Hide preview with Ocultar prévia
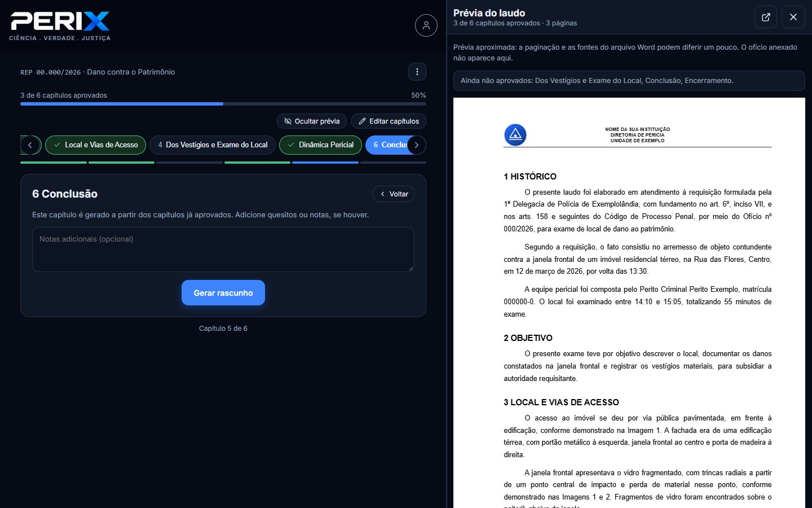This screenshot has width=812, height=508. (x=312, y=121)
